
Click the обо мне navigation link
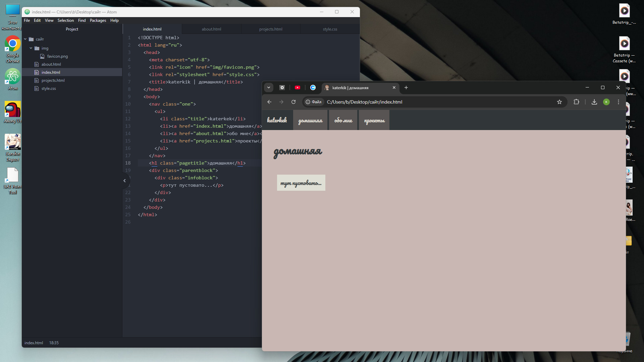click(343, 120)
